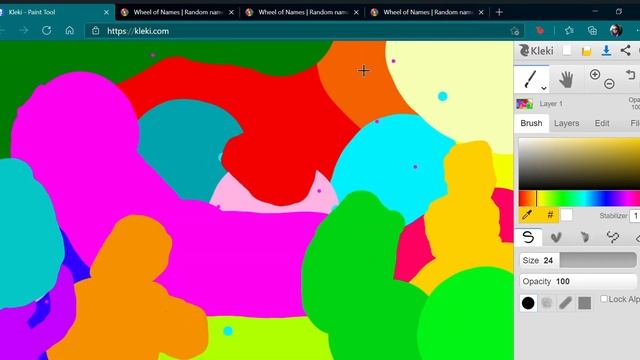Go forward in browser history
Image resolution: width=640 pixels, height=360 pixels.
pyautogui.click(x=24, y=31)
